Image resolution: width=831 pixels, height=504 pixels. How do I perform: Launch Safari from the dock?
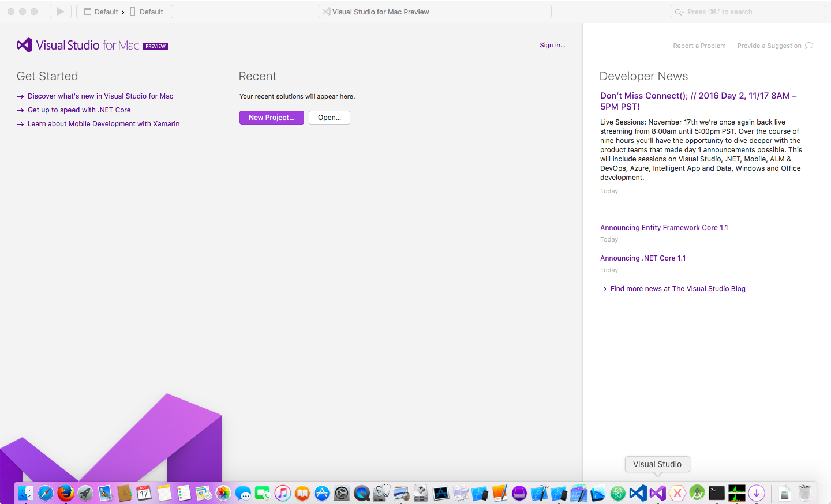46,493
